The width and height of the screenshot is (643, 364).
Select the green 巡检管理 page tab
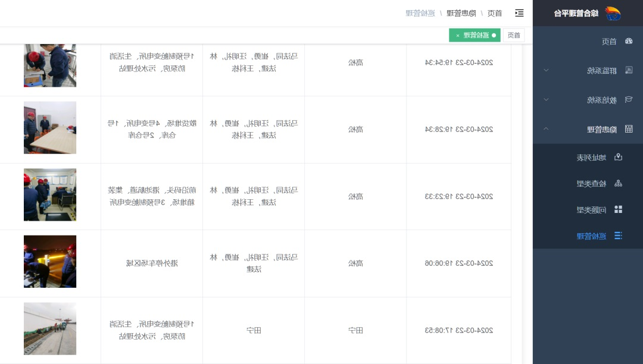tap(478, 36)
